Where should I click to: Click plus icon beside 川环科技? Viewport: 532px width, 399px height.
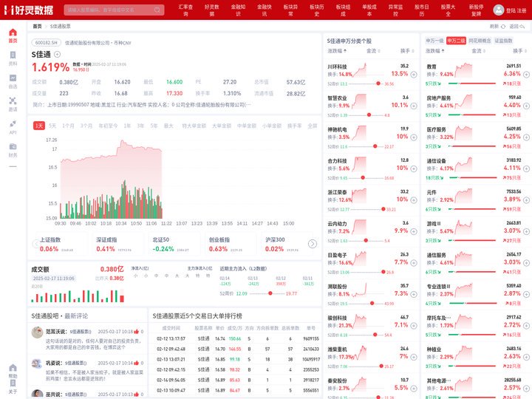click(414, 75)
